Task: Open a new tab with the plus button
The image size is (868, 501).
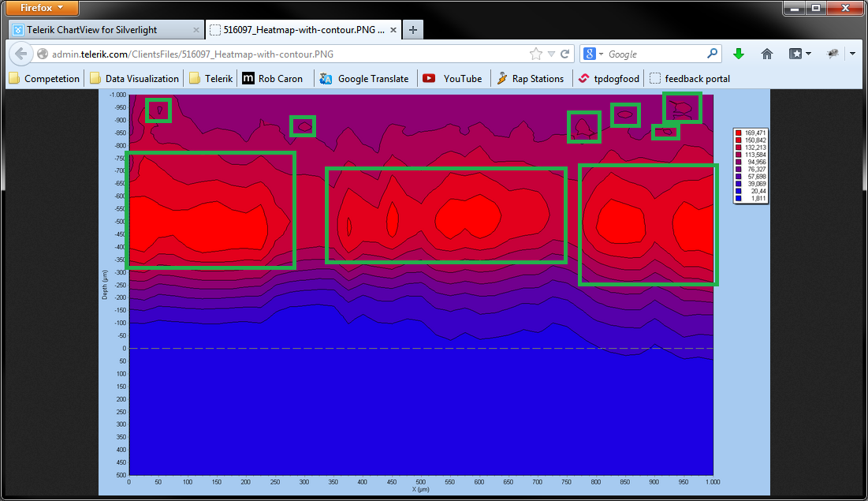Action: click(x=413, y=30)
